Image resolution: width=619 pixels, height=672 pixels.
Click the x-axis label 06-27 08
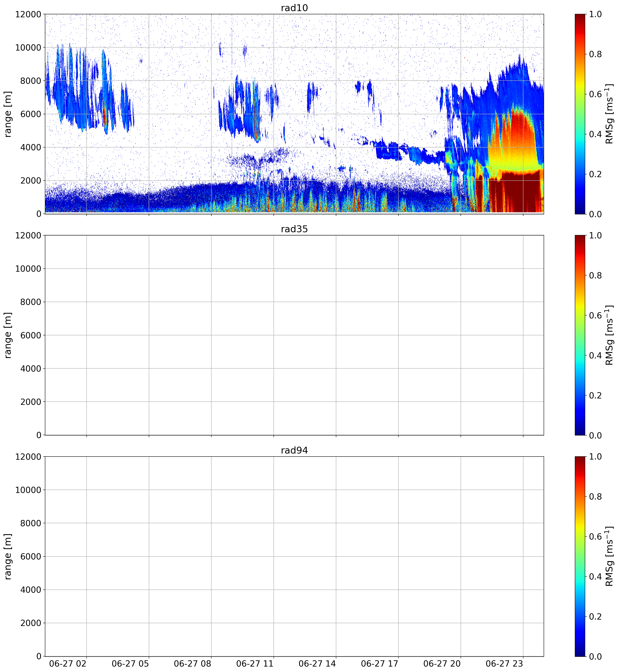[x=192, y=664]
